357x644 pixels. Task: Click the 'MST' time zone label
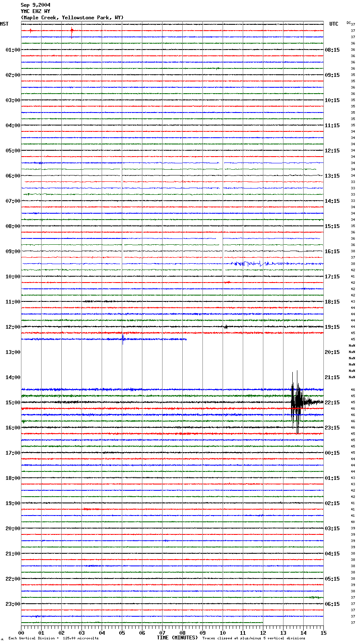4,24
